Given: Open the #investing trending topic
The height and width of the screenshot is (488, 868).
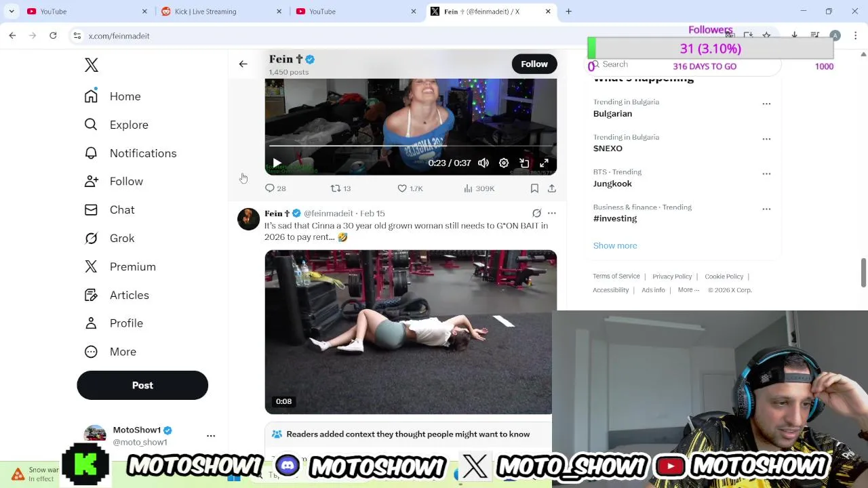Looking at the screenshot, I should point(615,218).
